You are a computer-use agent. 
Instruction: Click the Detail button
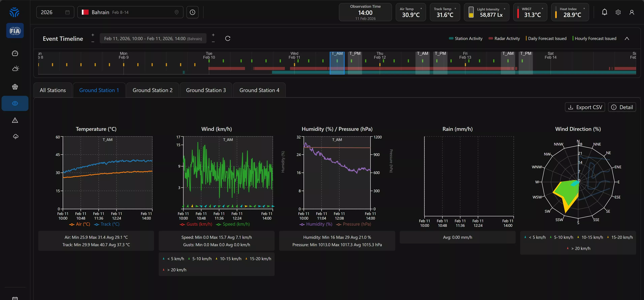click(622, 107)
